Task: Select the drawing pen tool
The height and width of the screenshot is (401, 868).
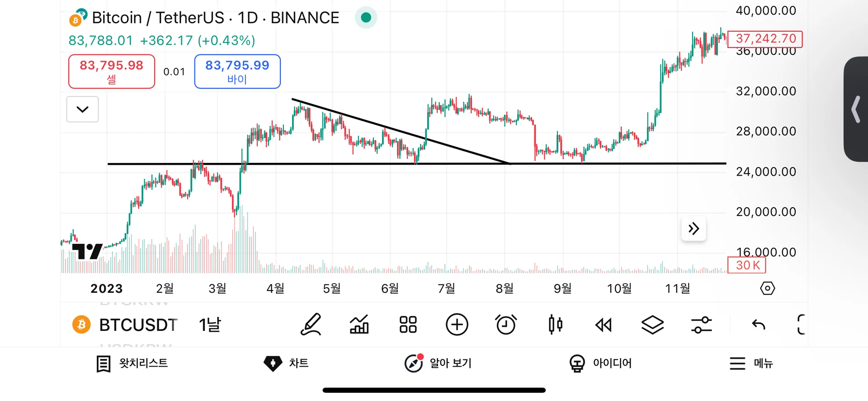Action: click(311, 325)
